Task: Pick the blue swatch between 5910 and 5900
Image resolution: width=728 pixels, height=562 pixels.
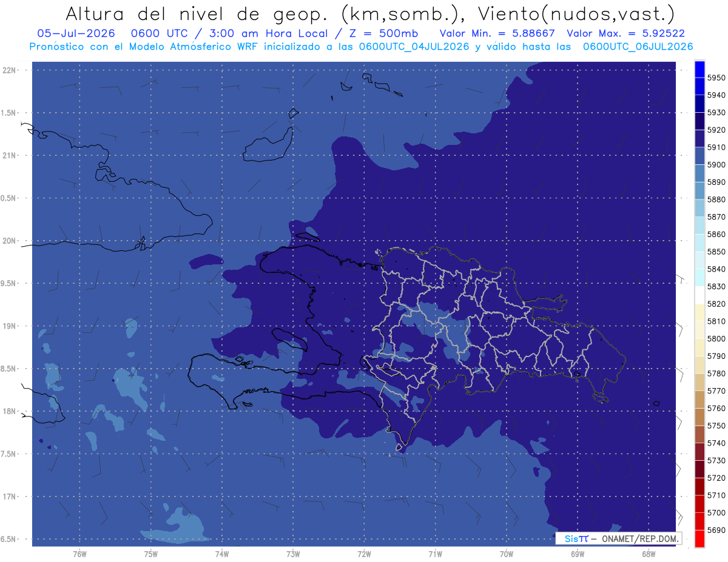Action: (x=699, y=156)
